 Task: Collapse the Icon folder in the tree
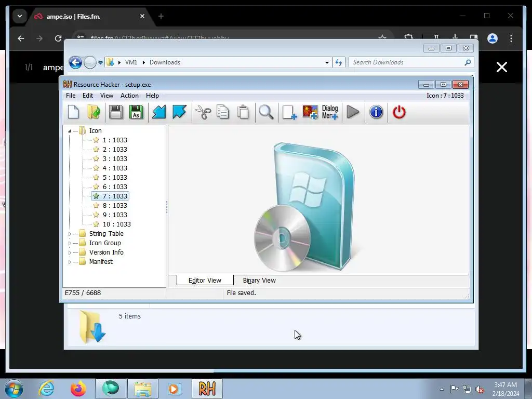[x=70, y=131]
